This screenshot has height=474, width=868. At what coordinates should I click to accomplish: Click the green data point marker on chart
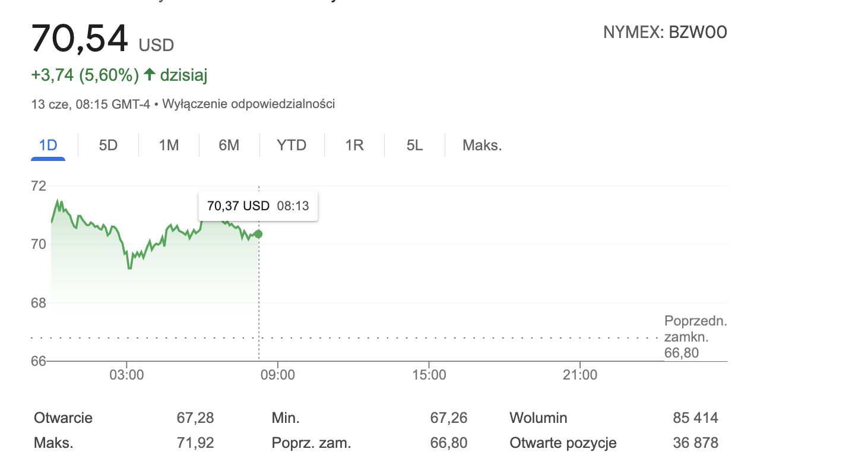(x=258, y=234)
